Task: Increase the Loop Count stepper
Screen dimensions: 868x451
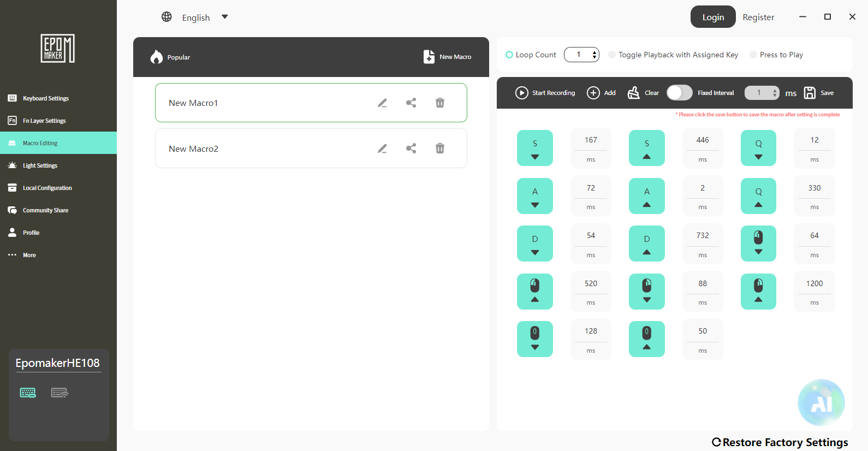Action: 594,52
